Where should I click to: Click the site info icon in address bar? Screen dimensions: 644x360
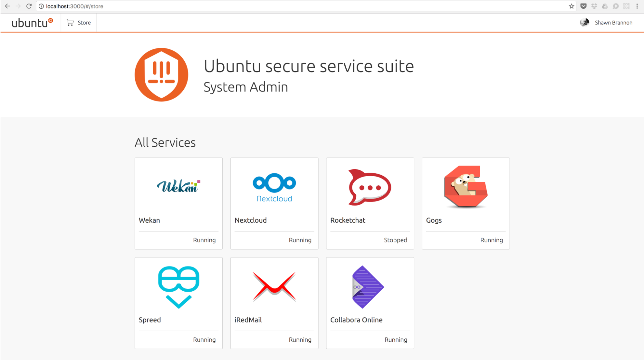[x=41, y=6]
